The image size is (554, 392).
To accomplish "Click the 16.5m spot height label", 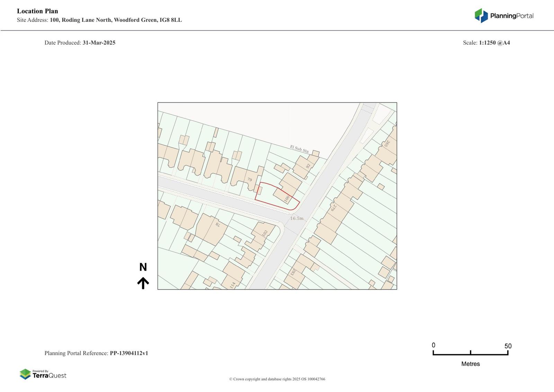I will [297, 219].
